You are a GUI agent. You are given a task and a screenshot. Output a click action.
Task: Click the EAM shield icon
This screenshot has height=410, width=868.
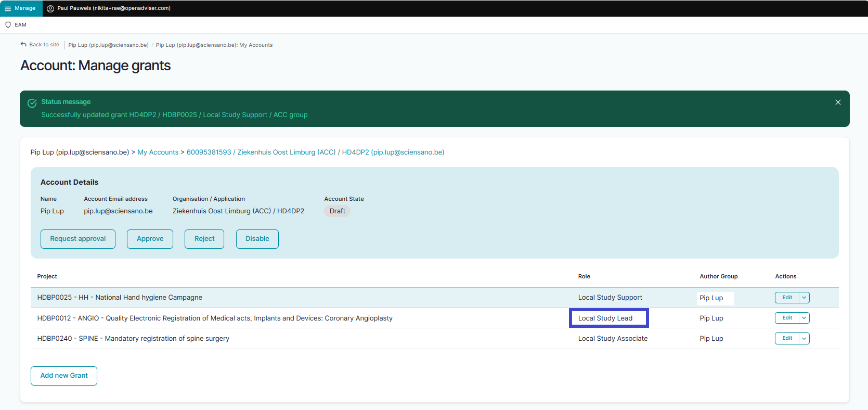click(8, 25)
